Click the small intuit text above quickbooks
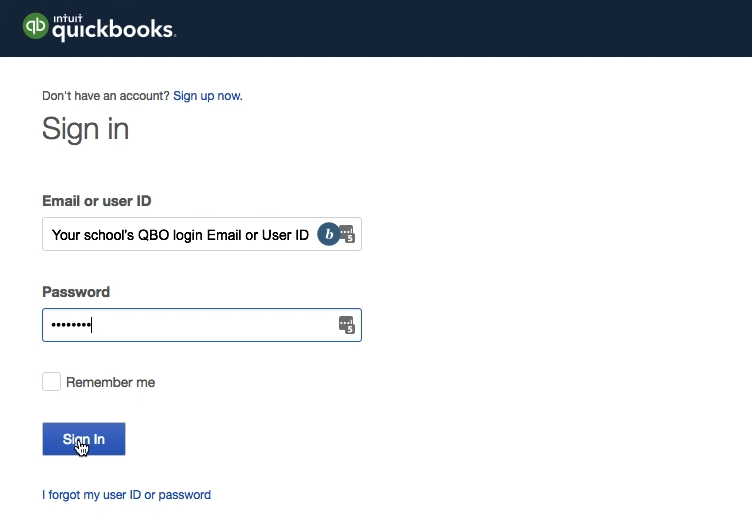 tap(68, 18)
